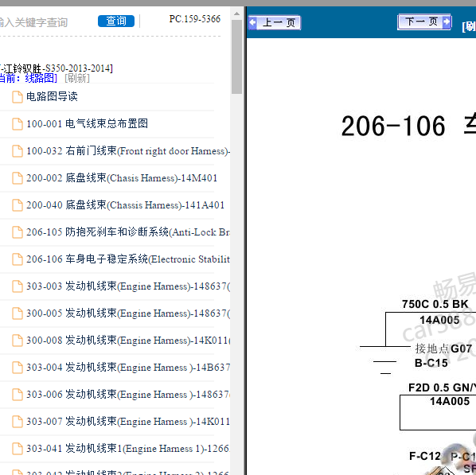Click the 750C 0.5 BK wire label

pyautogui.click(x=435, y=304)
